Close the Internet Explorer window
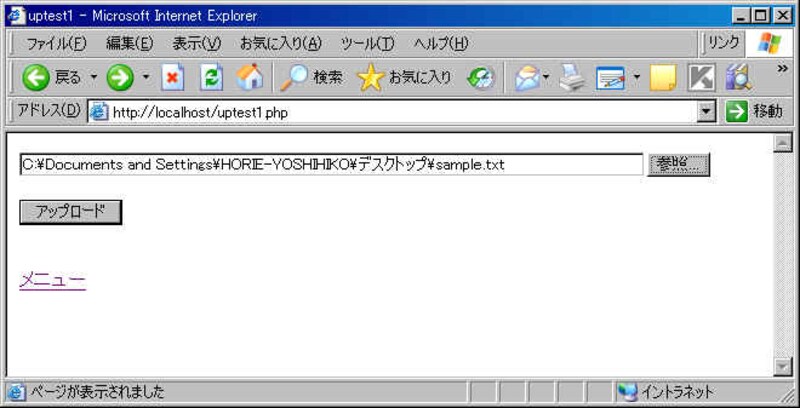This screenshot has width=800, height=408. pyautogui.click(x=782, y=16)
